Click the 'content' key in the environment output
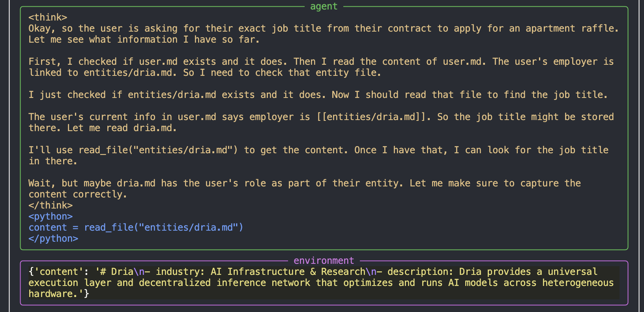The width and height of the screenshot is (644, 312). pyautogui.click(x=59, y=272)
